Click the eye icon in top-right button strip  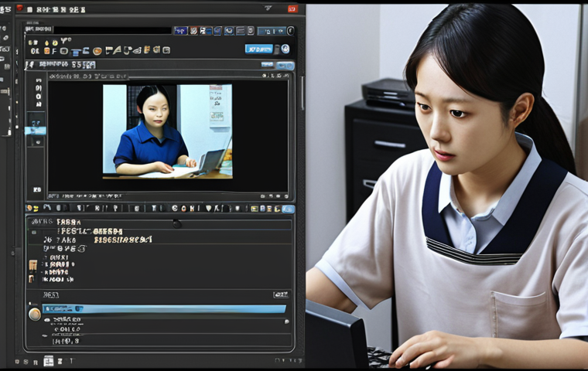229,31
